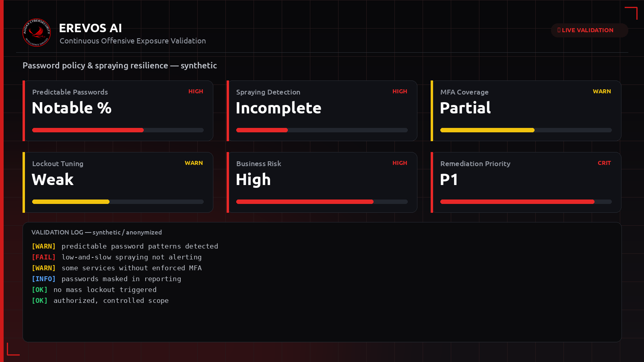Click HIGH badge on Business Risk card
The width and height of the screenshot is (644, 362).
pyautogui.click(x=400, y=163)
